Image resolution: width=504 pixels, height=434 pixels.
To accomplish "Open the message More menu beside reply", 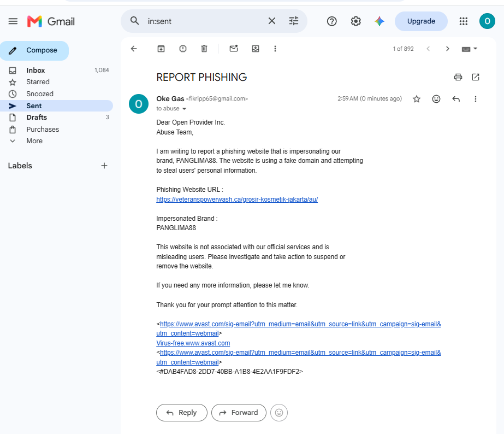I will pyautogui.click(x=476, y=99).
